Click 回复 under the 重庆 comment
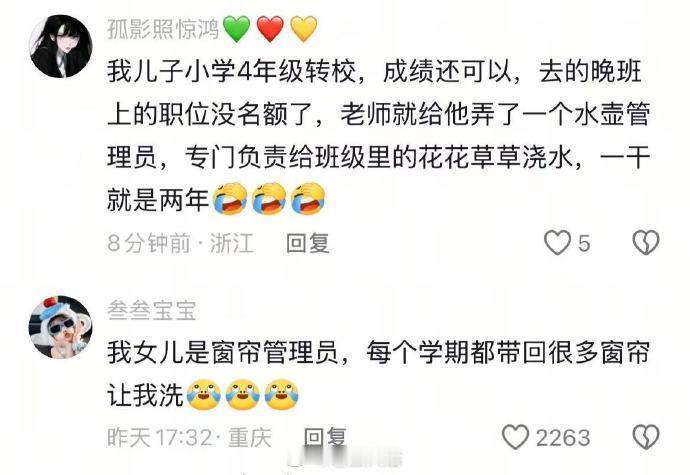 (325, 437)
